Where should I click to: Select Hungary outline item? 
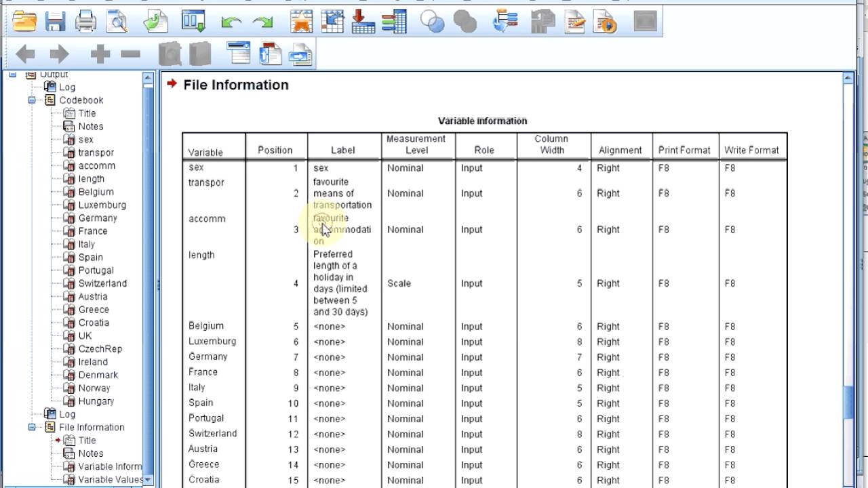coord(96,401)
